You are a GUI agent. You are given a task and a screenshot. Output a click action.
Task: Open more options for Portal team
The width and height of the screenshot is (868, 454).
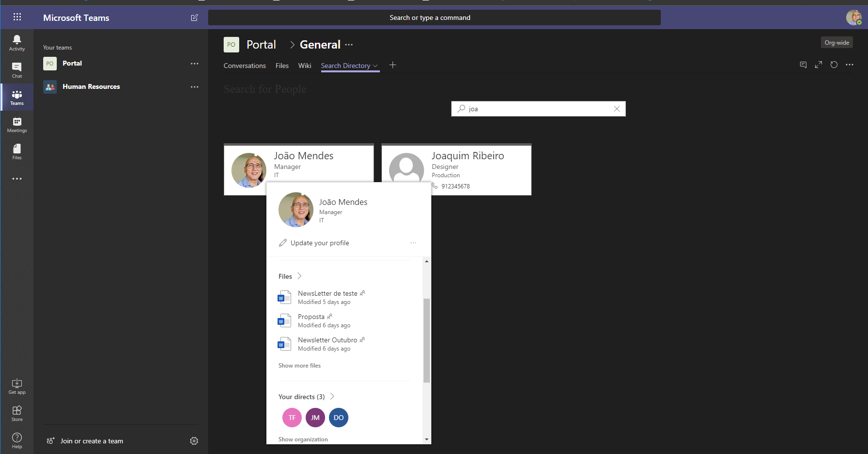pos(195,64)
